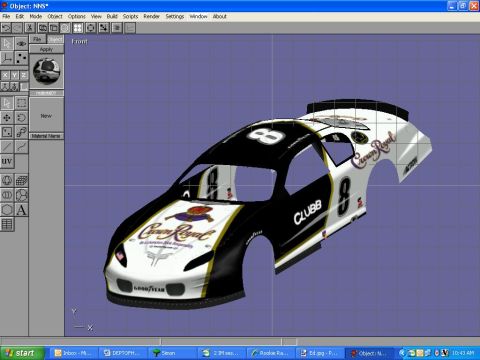Click the scissors Cut icon
The width and height of the screenshot is (480, 360).
(30, 28)
